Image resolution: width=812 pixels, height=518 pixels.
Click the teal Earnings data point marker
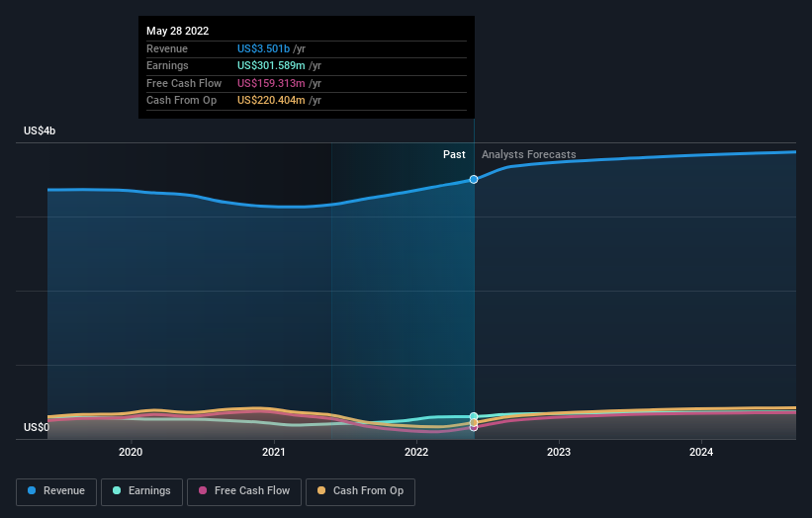[474, 416]
